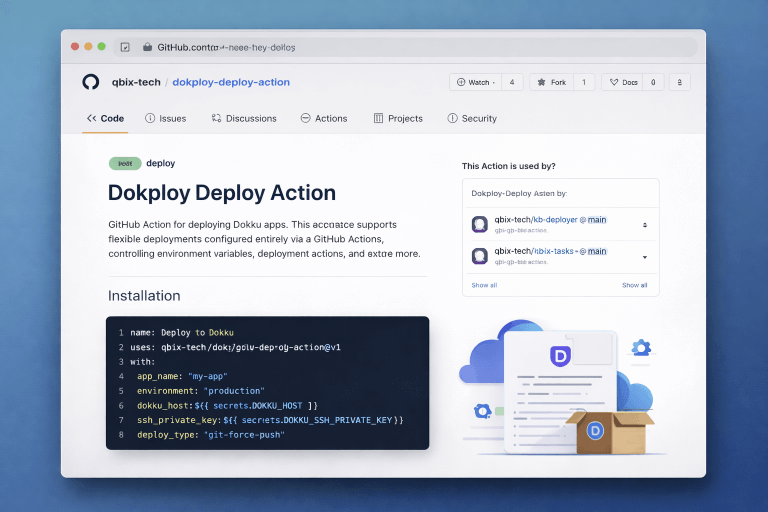This screenshot has width=768, height=512.
Task: Click the Fork count 1
Action: click(584, 82)
